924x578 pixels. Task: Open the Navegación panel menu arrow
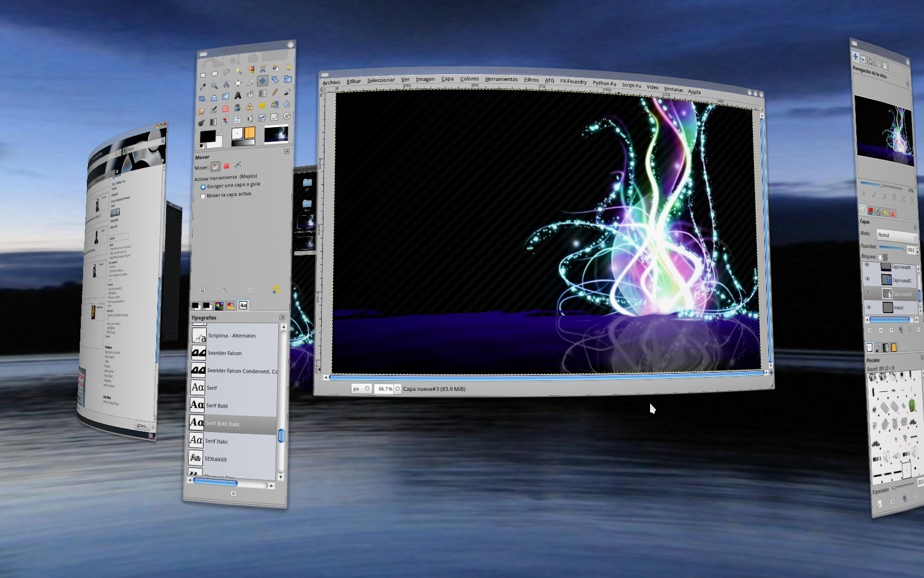pos(908,84)
